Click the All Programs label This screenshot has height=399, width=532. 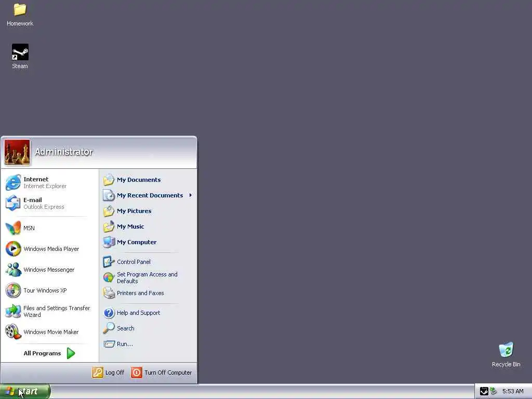(42, 353)
